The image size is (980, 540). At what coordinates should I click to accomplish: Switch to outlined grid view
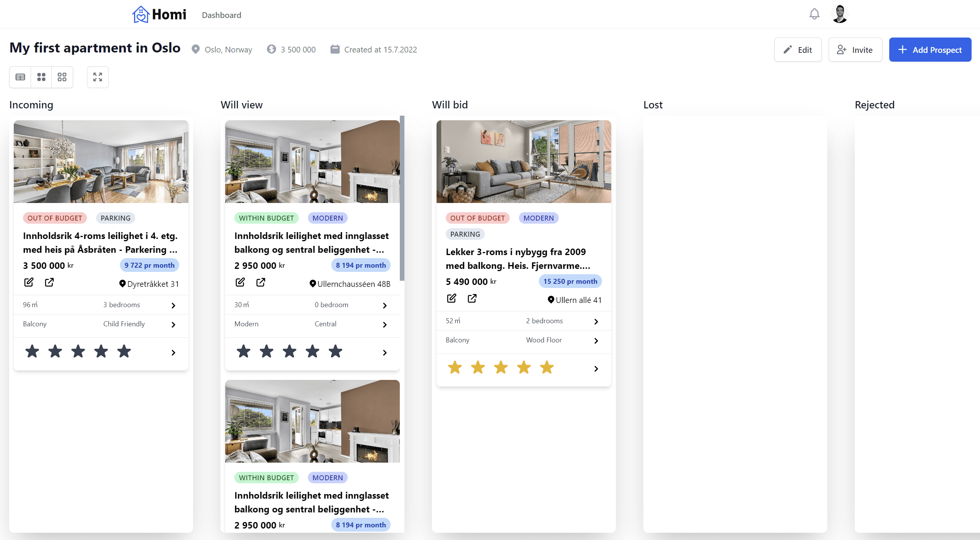click(x=62, y=77)
